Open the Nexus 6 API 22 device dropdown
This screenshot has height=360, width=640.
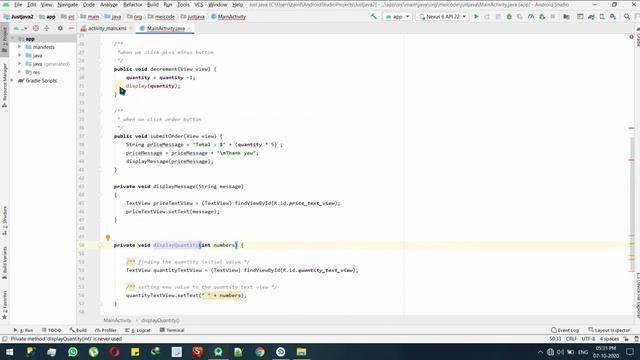pyautogui.click(x=442, y=17)
